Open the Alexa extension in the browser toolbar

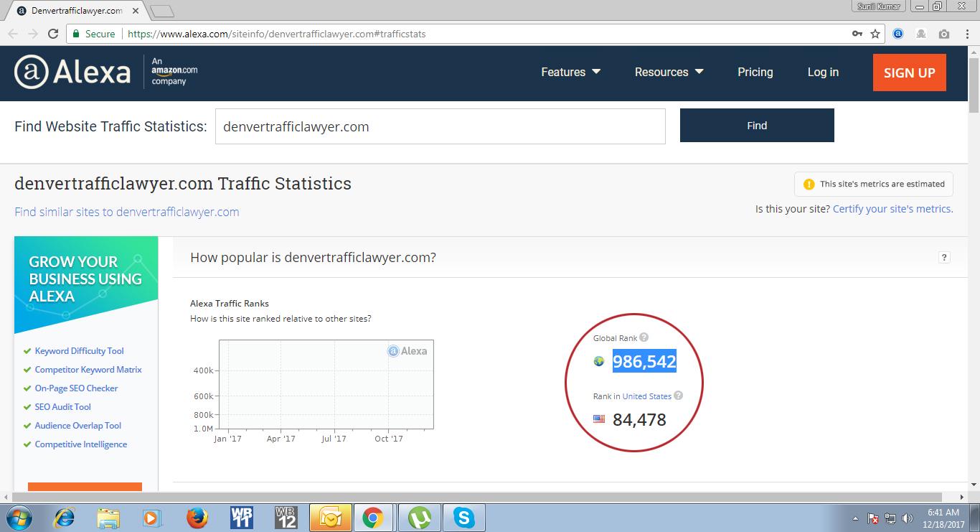[x=897, y=33]
